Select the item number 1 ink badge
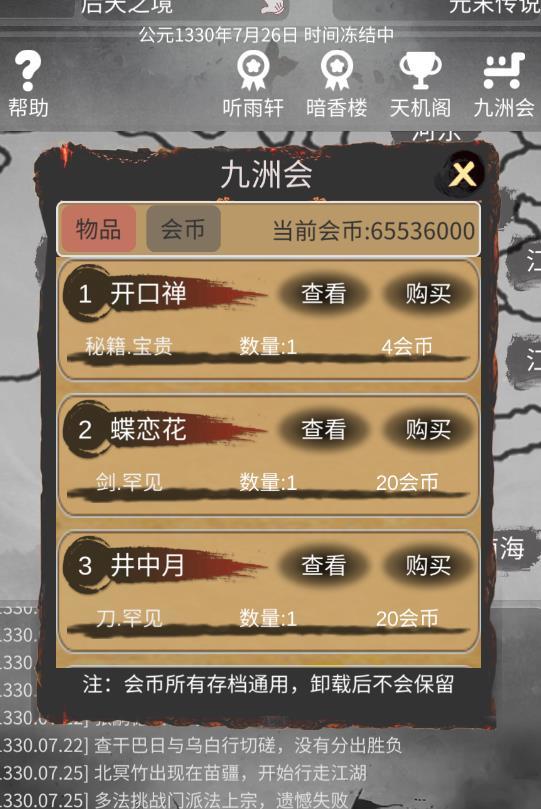Image resolution: width=541 pixels, height=809 pixels. pyautogui.click(x=86, y=294)
